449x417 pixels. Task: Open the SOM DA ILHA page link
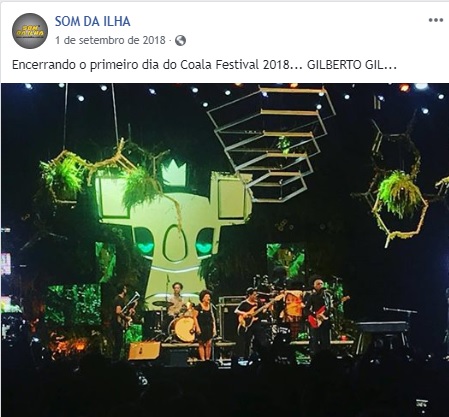[92, 21]
